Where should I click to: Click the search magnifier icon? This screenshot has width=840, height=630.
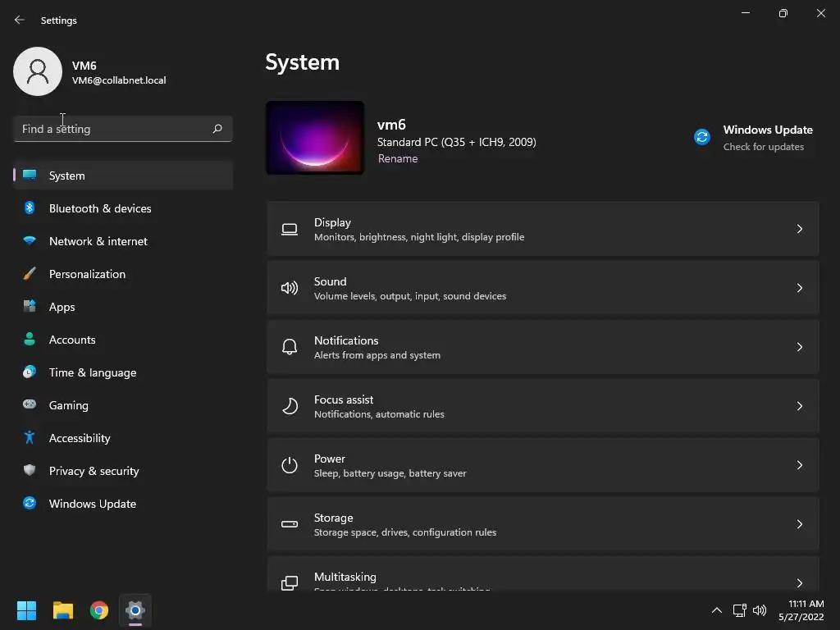[x=217, y=129]
